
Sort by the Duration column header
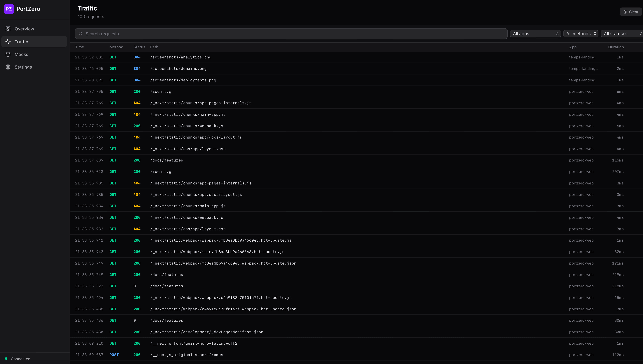(x=616, y=47)
